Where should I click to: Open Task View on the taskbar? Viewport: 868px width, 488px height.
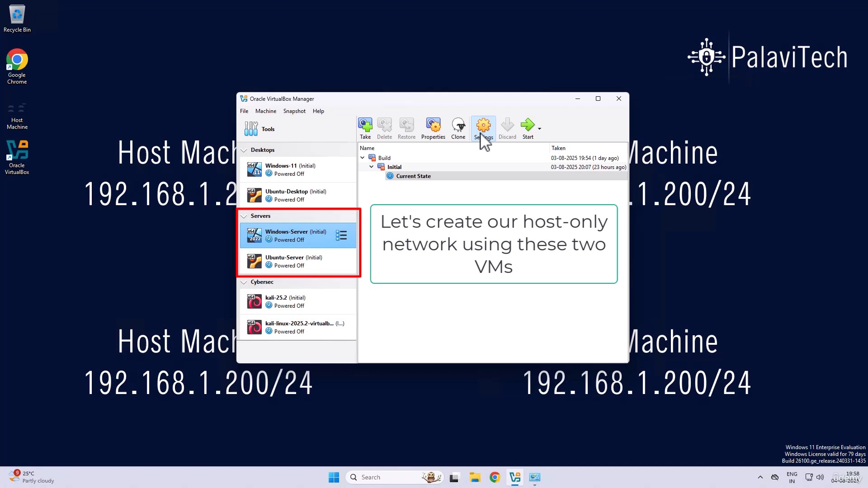pos(454,477)
